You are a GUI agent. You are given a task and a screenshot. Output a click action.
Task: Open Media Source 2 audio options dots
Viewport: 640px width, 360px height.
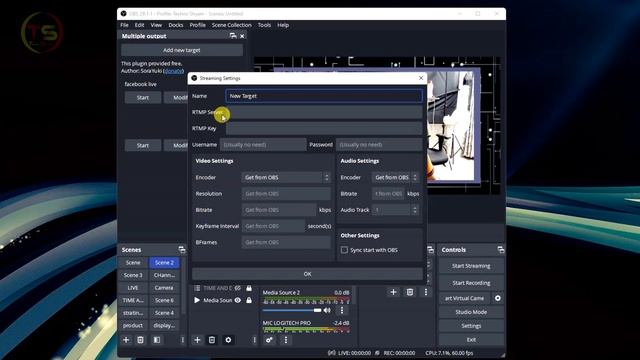[342, 310]
